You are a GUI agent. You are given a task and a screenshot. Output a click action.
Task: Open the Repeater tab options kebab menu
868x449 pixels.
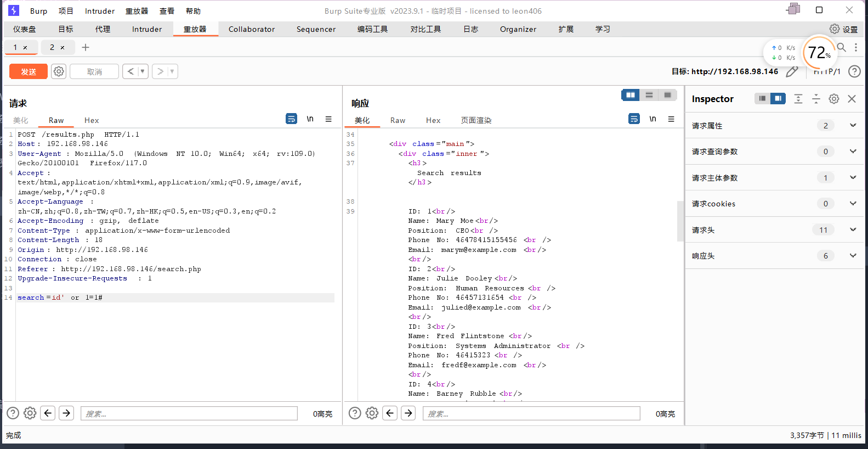(x=856, y=47)
